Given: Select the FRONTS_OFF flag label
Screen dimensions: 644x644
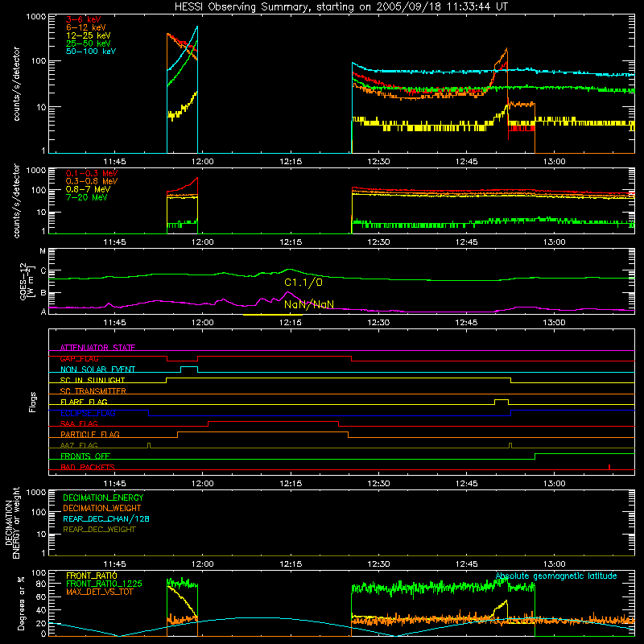Looking at the screenshot, I should [x=85, y=456].
